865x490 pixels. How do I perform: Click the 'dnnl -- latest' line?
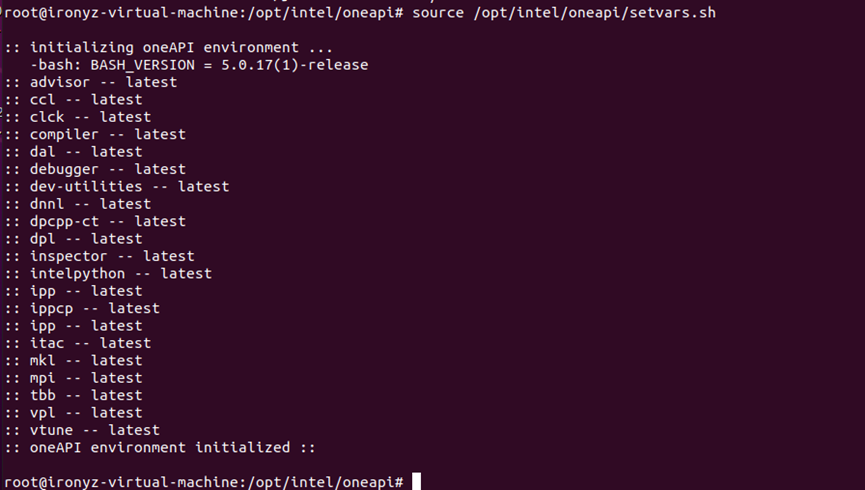pos(79,204)
